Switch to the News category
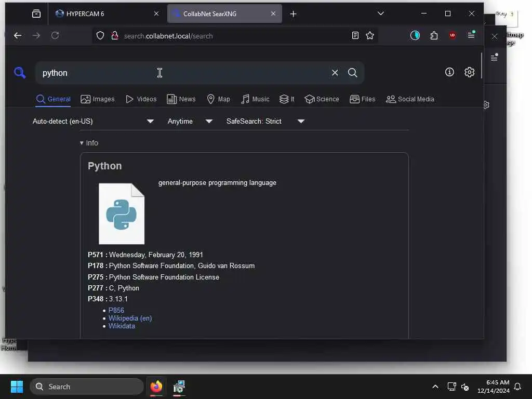 coord(181,99)
